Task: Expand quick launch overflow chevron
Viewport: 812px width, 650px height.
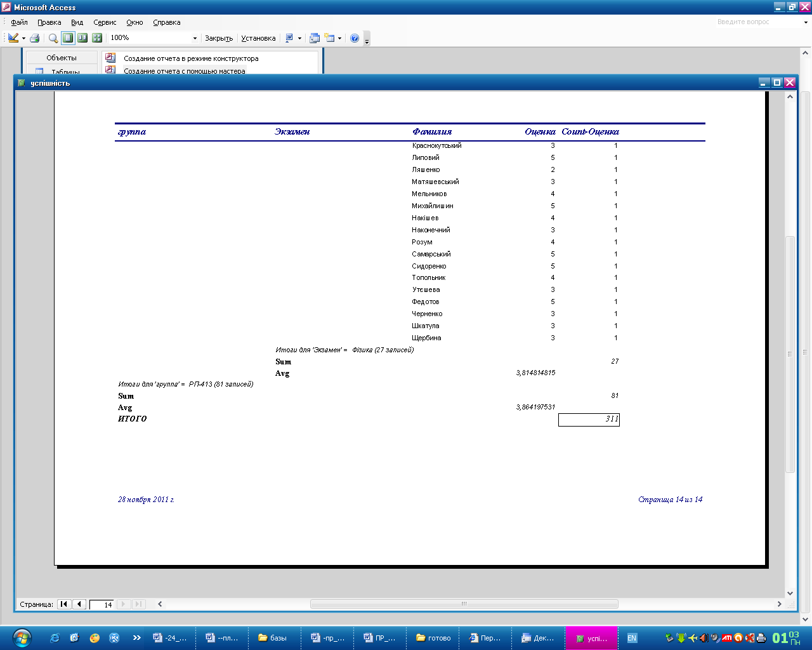Action: pyautogui.click(x=136, y=638)
